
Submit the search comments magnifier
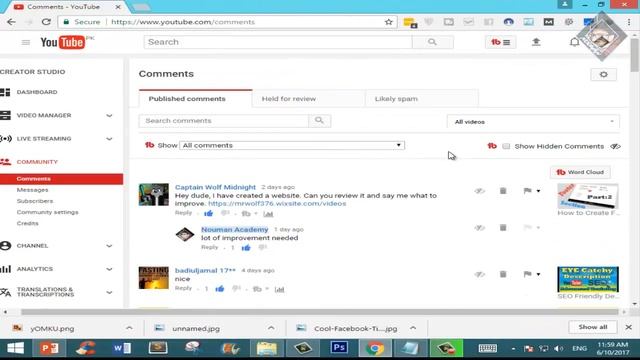[x=319, y=120]
